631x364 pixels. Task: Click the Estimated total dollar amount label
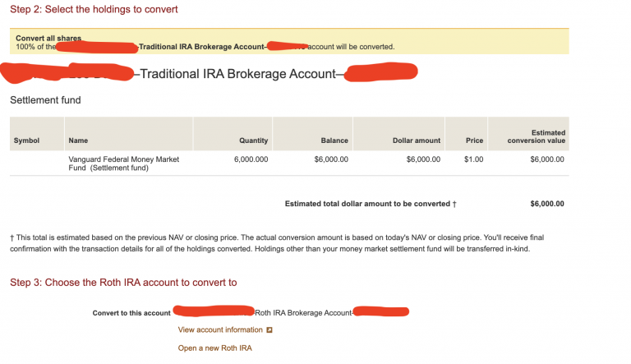tap(371, 204)
